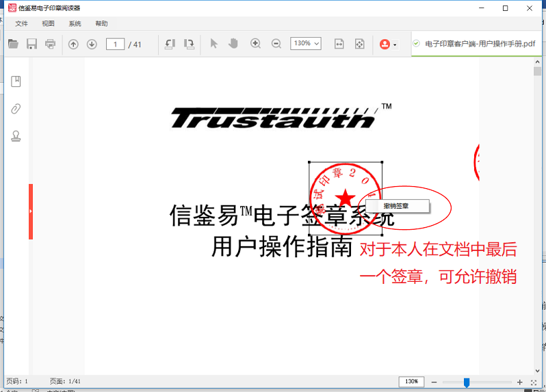Increase zoom with the status bar plus button

[x=519, y=382]
